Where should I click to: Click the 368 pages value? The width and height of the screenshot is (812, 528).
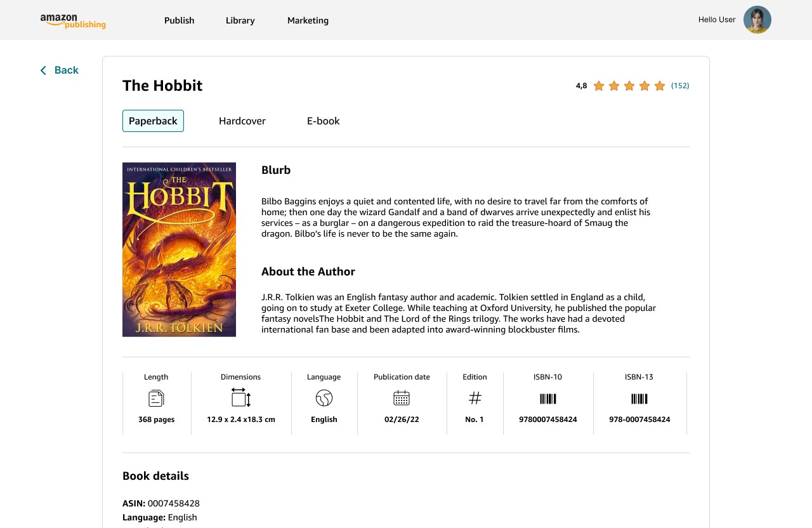[x=156, y=419]
